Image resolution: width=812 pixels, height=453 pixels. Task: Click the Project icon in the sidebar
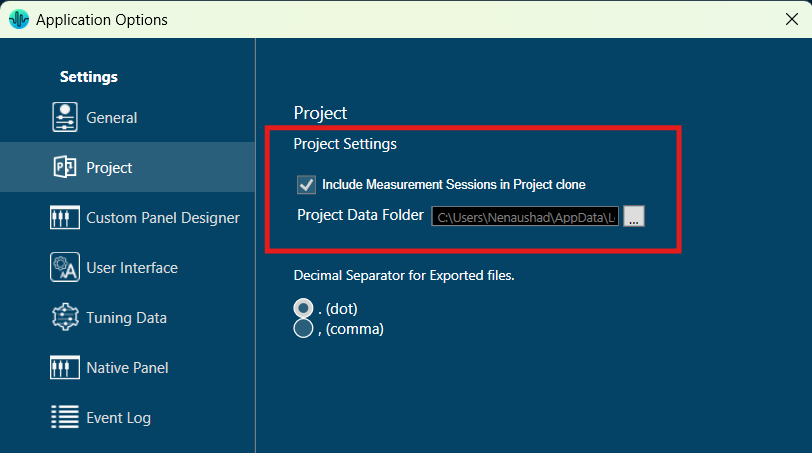pos(65,167)
